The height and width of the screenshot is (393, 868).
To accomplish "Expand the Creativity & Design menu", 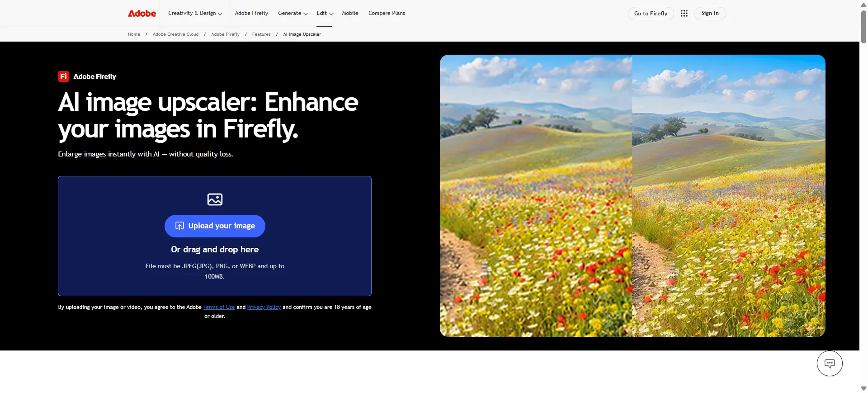I will tap(195, 13).
